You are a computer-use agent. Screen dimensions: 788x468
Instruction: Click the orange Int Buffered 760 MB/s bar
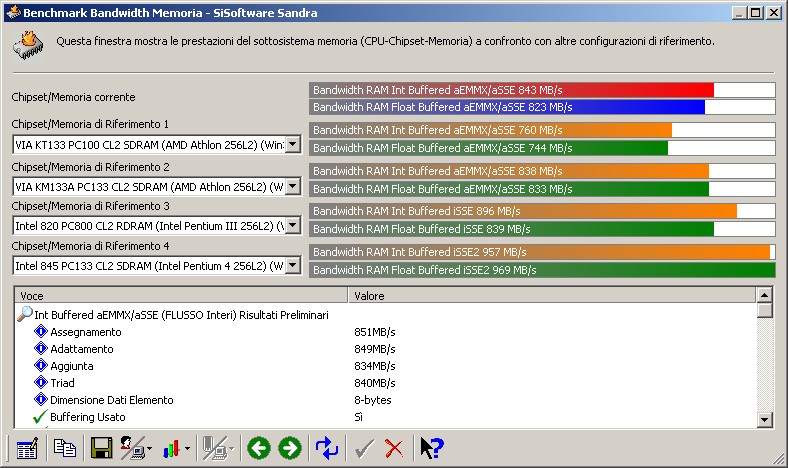[x=542, y=130]
